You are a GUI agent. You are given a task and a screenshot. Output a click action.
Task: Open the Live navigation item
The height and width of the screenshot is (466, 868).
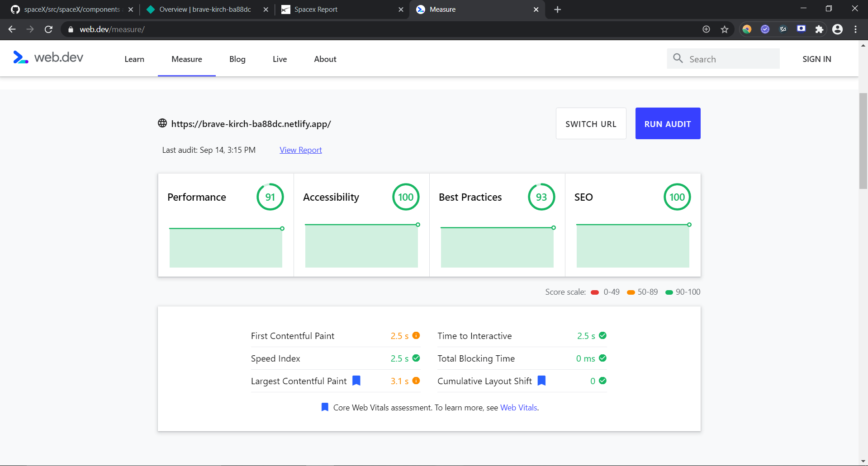[x=280, y=59]
